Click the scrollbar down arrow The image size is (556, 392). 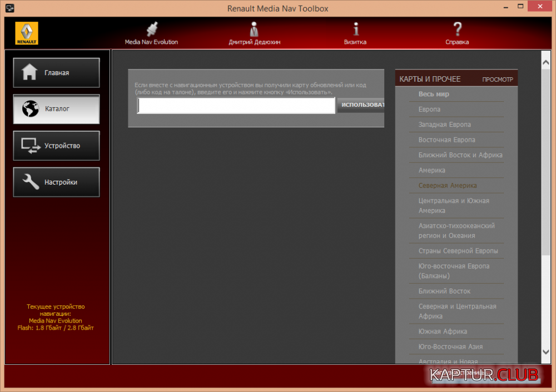(546, 352)
